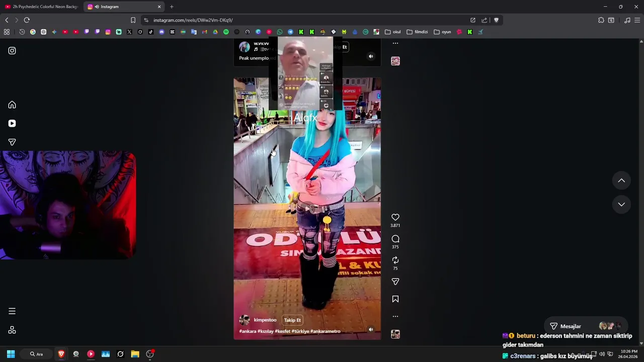Click the #ankara hashtag
This screenshot has width=644, height=362.
(248, 331)
